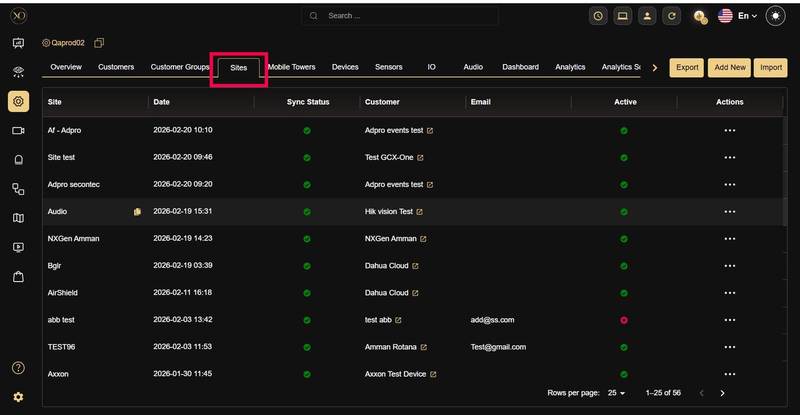Screen dimensions: 800x415
Task: Click the refresh icon in top bar
Action: pos(671,16)
